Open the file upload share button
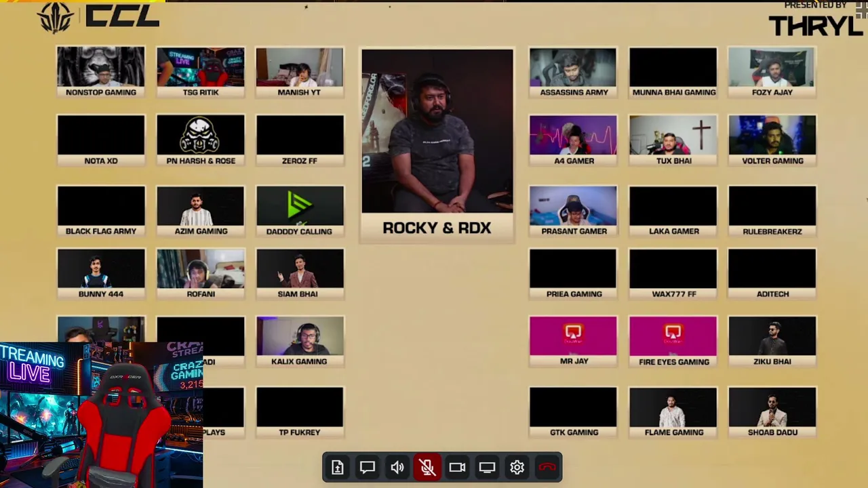 338,468
